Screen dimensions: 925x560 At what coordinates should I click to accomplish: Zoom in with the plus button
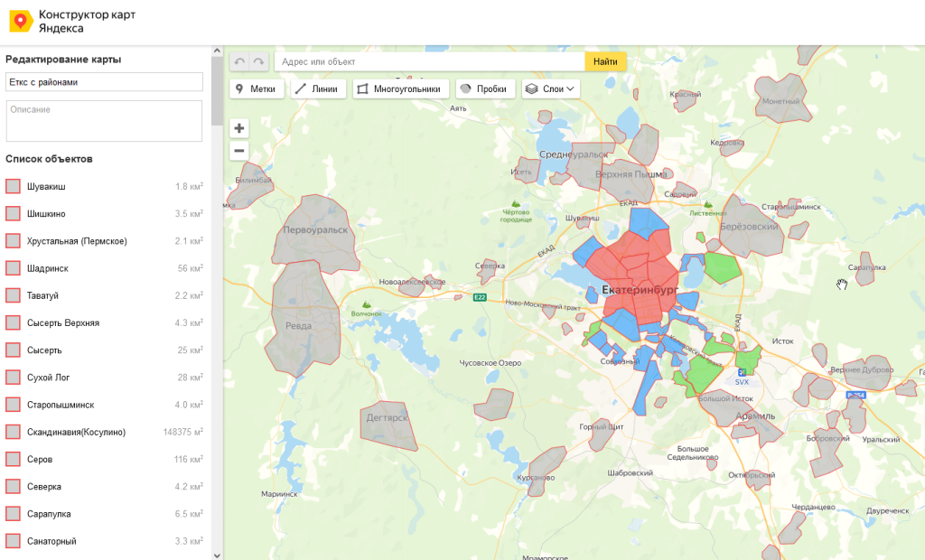coord(239,128)
